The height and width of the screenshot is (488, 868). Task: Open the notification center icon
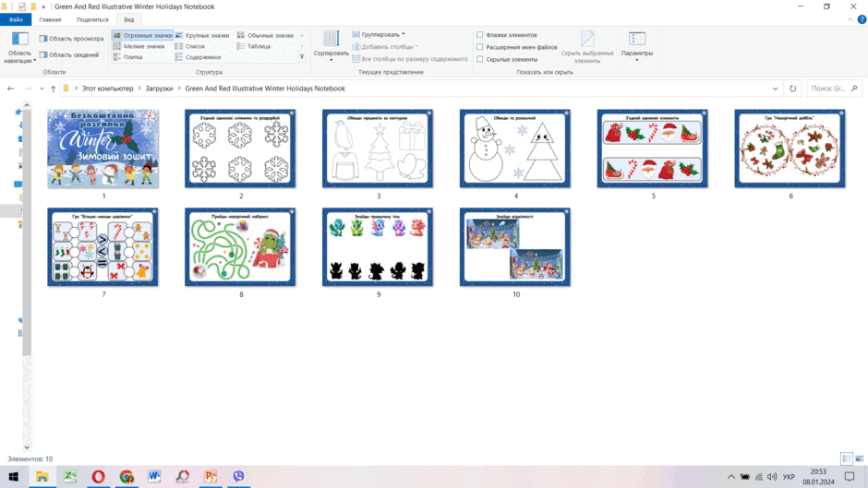850,476
